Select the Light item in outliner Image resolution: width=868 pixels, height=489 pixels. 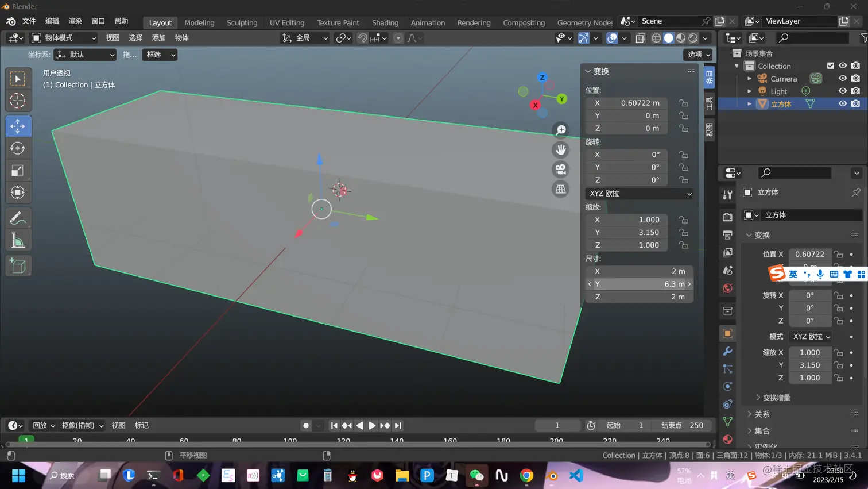(x=778, y=91)
